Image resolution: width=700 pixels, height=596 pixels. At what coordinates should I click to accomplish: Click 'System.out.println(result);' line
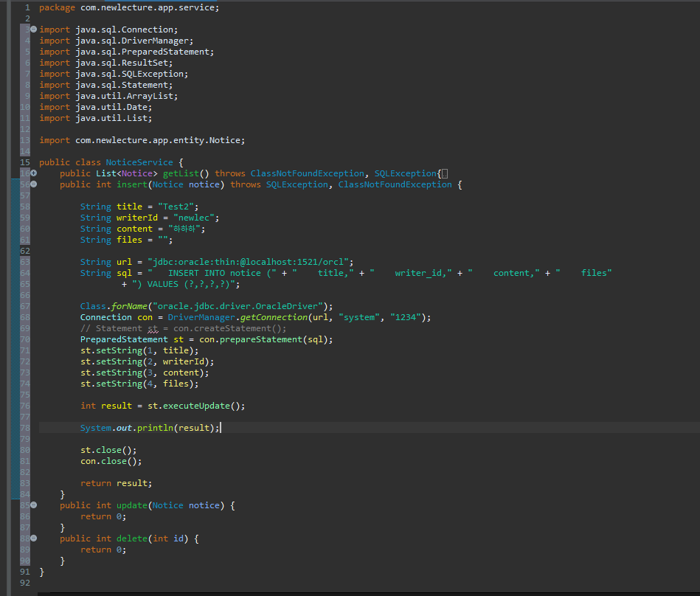[x=150, y=428]
